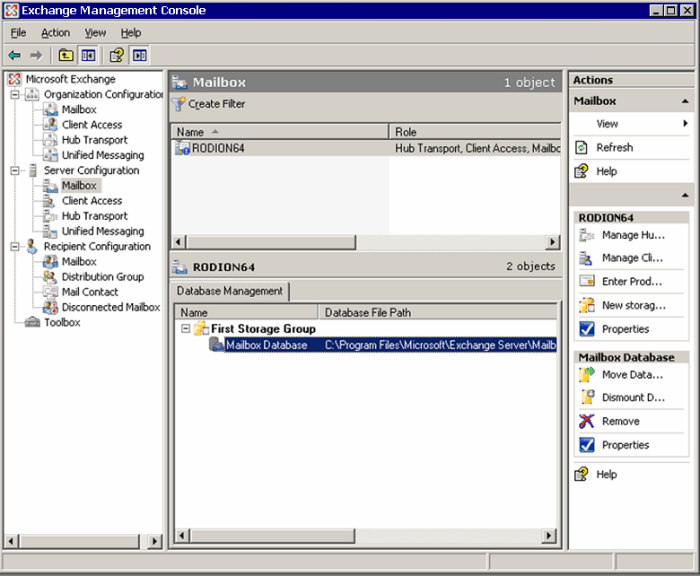700x576 pixels.
Task: Open the Action menu
Action: click(55, 33)
